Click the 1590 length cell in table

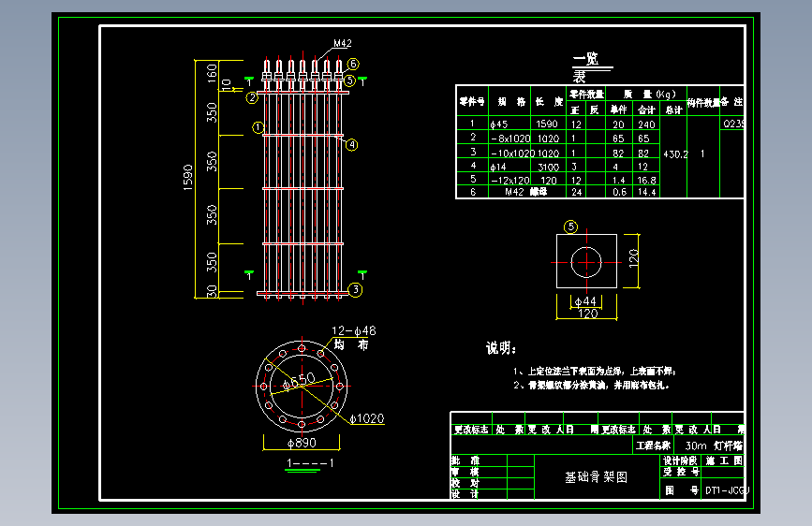point(547,124)
